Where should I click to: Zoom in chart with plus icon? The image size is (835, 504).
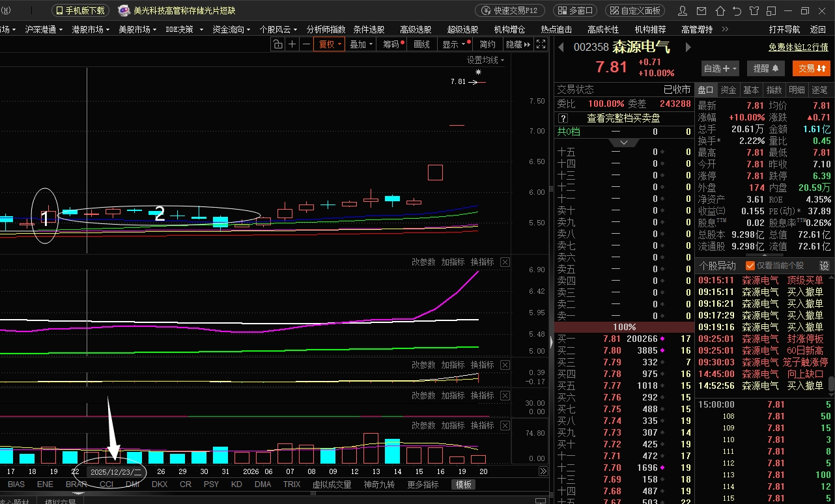pyautogui.click(x=292, y=44)
